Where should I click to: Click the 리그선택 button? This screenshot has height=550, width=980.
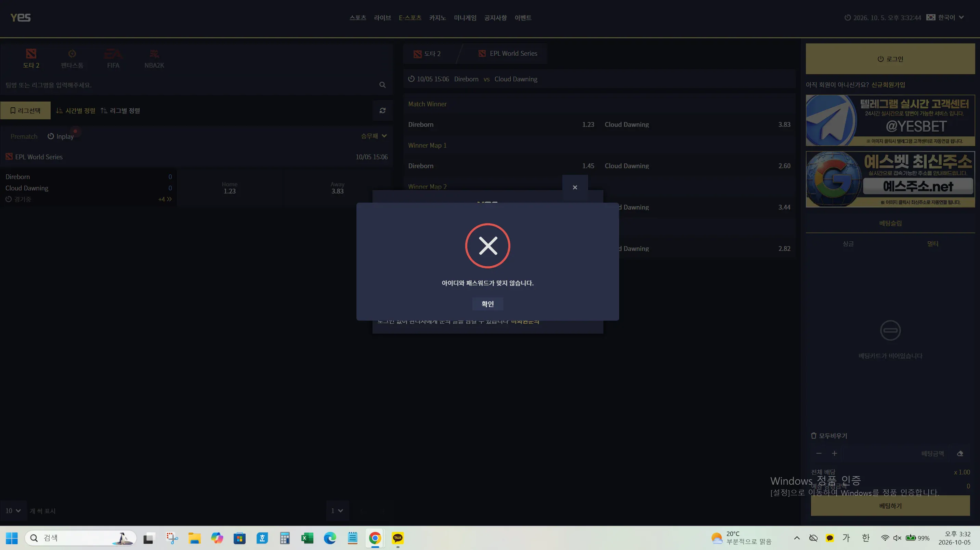[x=25, y=111]
